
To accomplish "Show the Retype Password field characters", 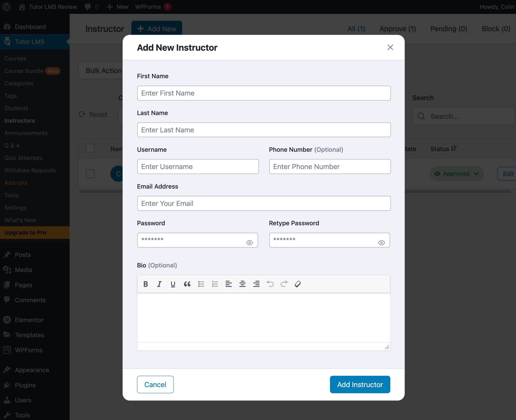I will [x=381, y=243].
